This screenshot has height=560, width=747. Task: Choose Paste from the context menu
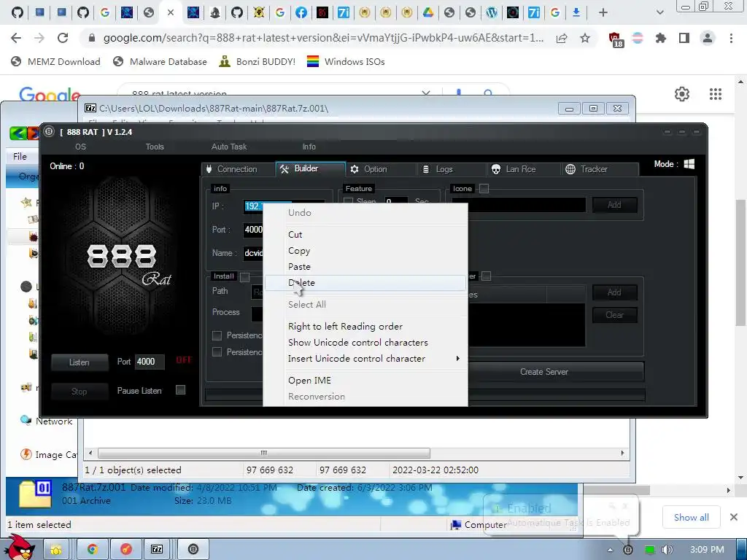tap(365, 267)
